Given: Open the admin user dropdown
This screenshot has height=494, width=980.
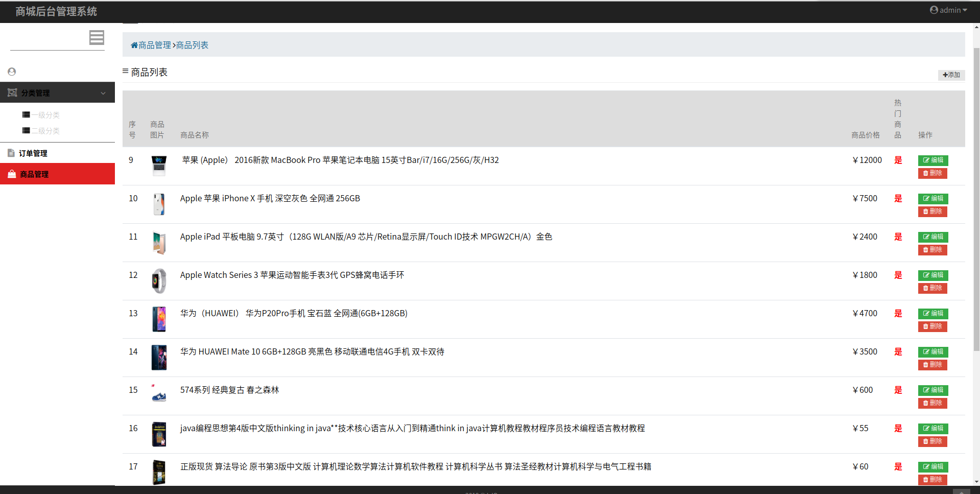Looking at the screenshot, I should [x=948, y=10].
